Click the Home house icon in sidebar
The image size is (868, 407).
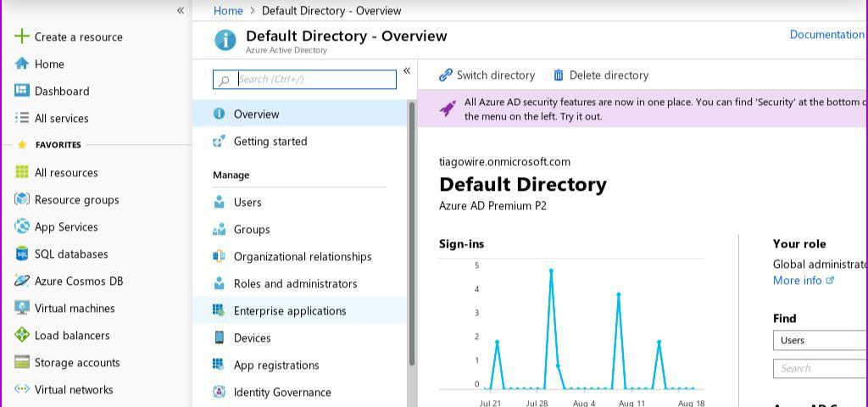click(x=21, y=64)
